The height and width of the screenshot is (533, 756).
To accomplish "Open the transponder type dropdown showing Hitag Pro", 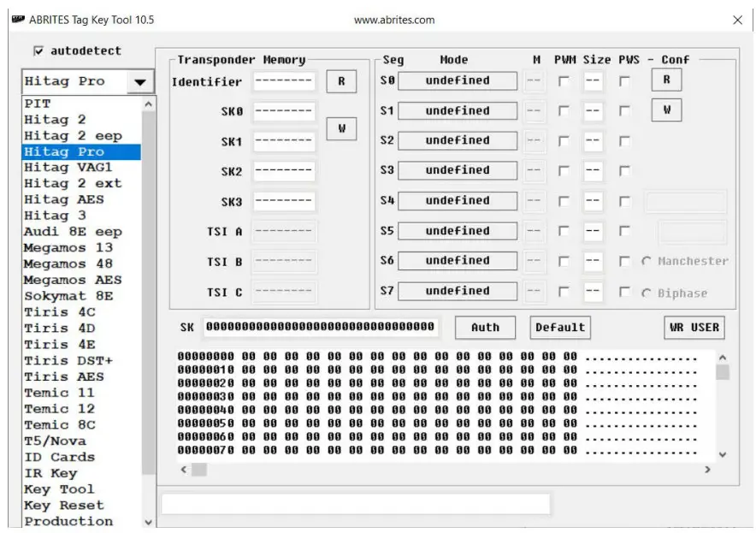I will 139,81.
